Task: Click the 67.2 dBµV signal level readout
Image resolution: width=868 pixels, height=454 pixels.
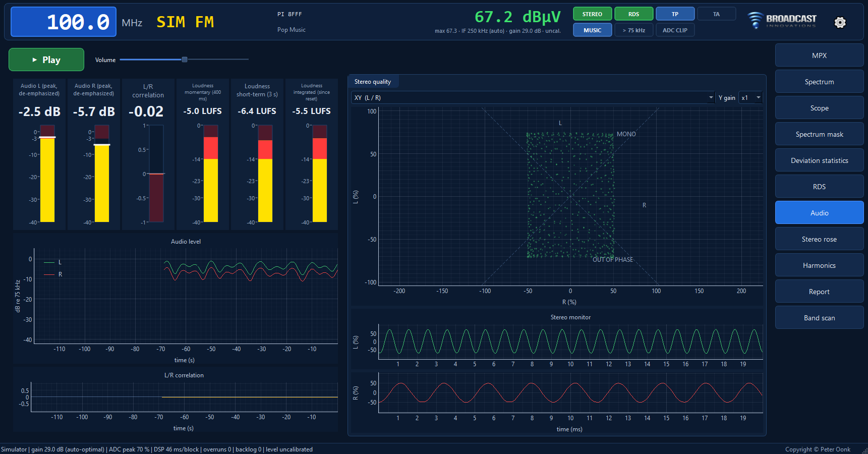Action: click(x=517, y=17)
